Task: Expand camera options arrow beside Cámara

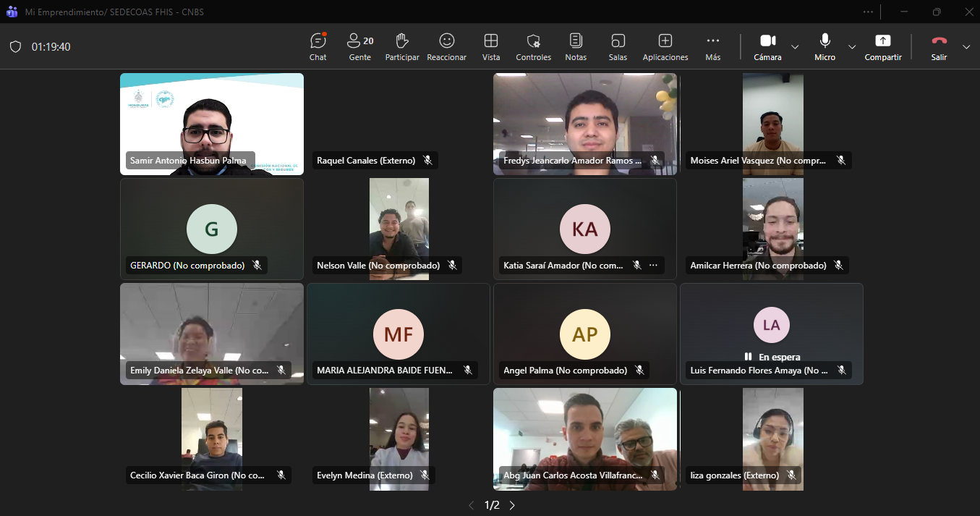Action: click(795, 47)
